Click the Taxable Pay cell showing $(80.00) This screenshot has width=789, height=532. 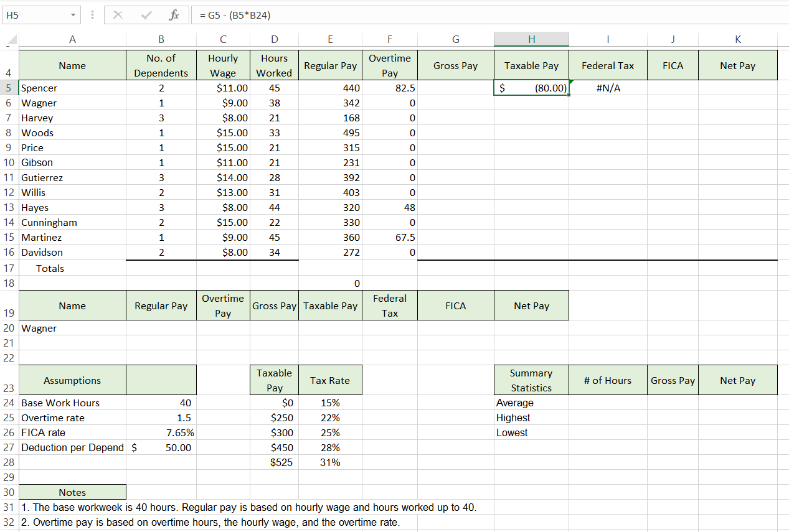(x=531, y=88)
